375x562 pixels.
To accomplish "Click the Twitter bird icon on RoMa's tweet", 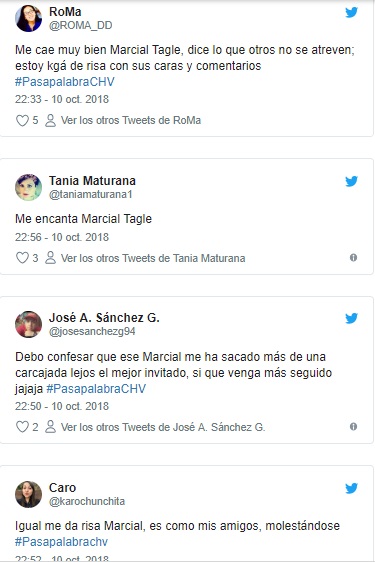I will [351, 13].
